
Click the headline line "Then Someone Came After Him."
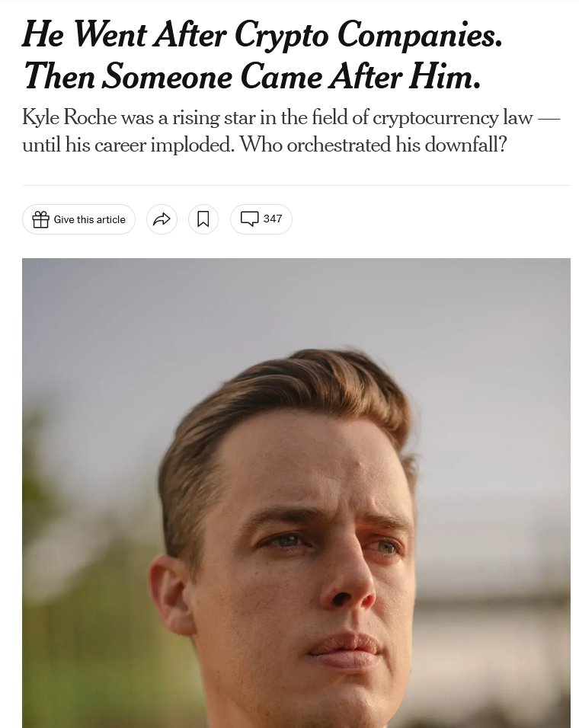pos(251,77)
